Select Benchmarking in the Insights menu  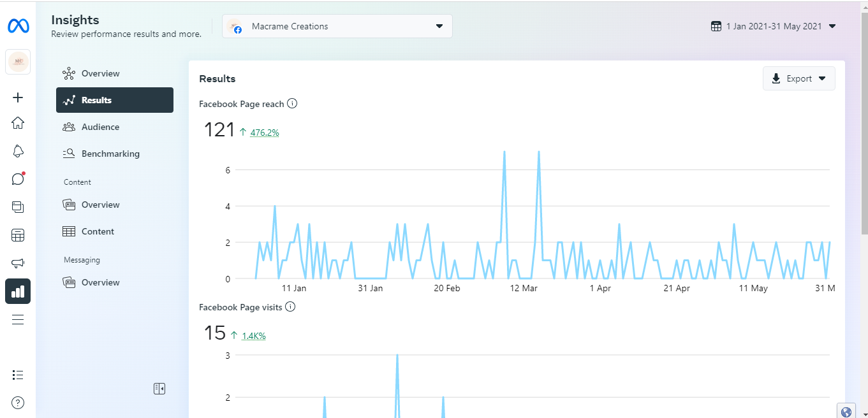pyautogui.click(x=110, y=154)
